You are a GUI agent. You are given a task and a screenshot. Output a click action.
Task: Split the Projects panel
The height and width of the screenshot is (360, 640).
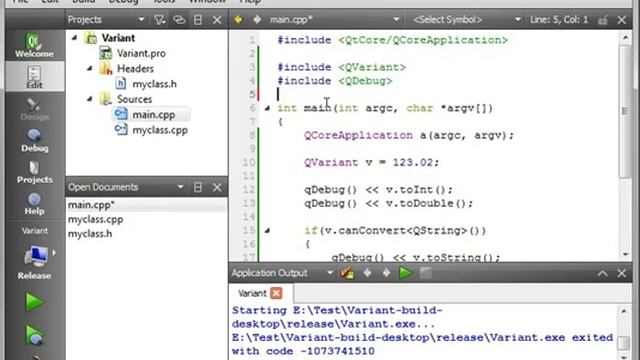pos(198,20)
